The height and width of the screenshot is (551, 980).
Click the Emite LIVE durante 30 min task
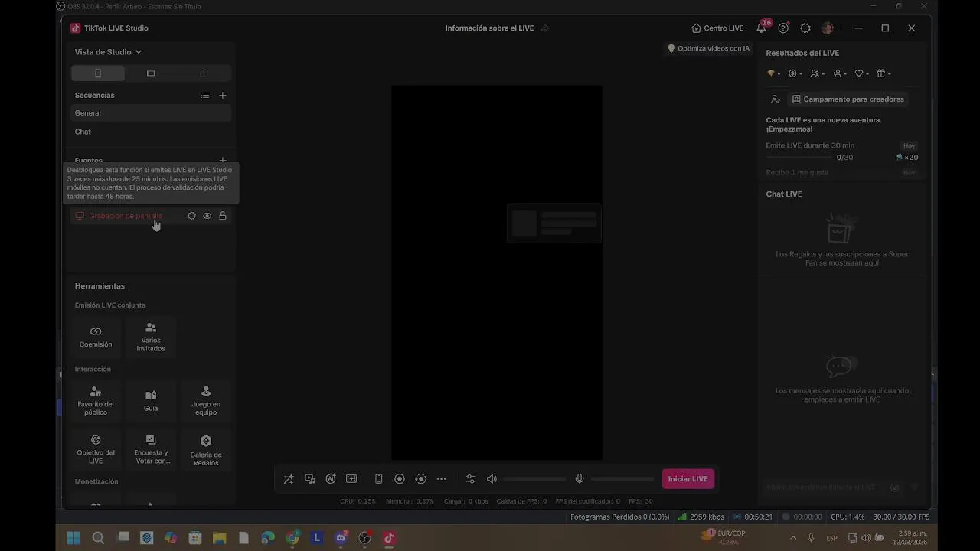[841, 151]
